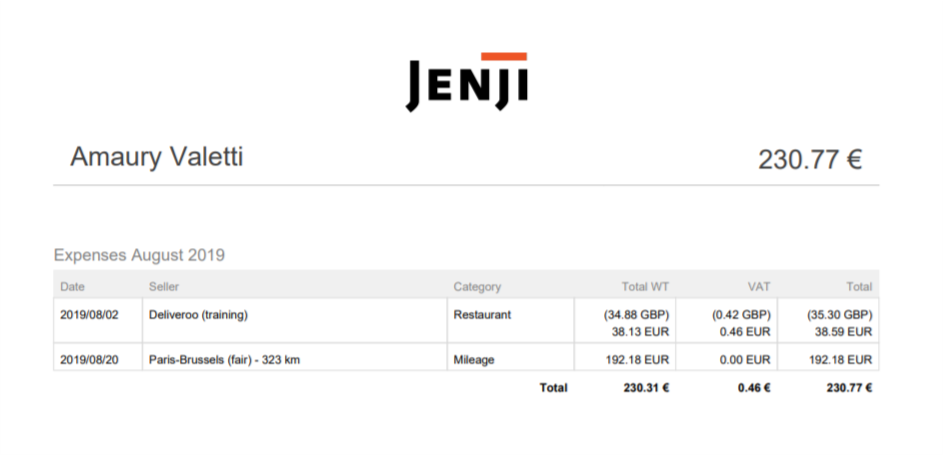Select the date 2019/08/20
The height and width of the screenshot is (455, 943).
pos(89,360)
